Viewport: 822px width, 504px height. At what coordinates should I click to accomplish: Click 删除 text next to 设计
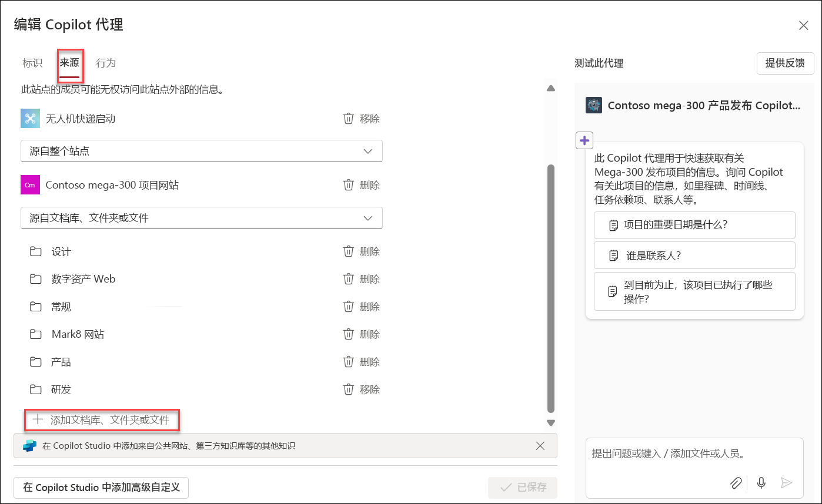coord(370,251)
